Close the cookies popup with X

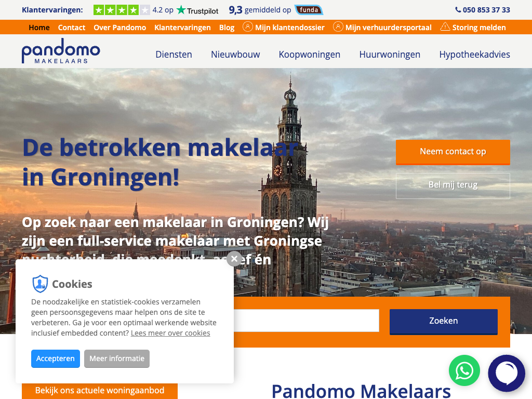tap(234, 259)
